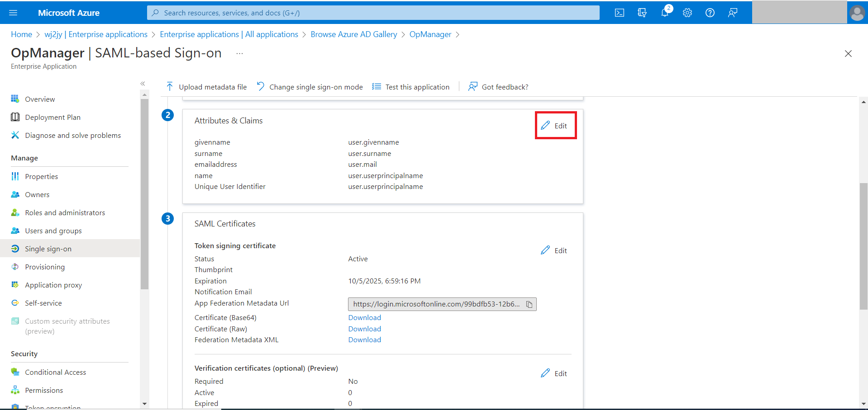Click the pencil icon for Attributes & Claims

(x=545, y=125)
